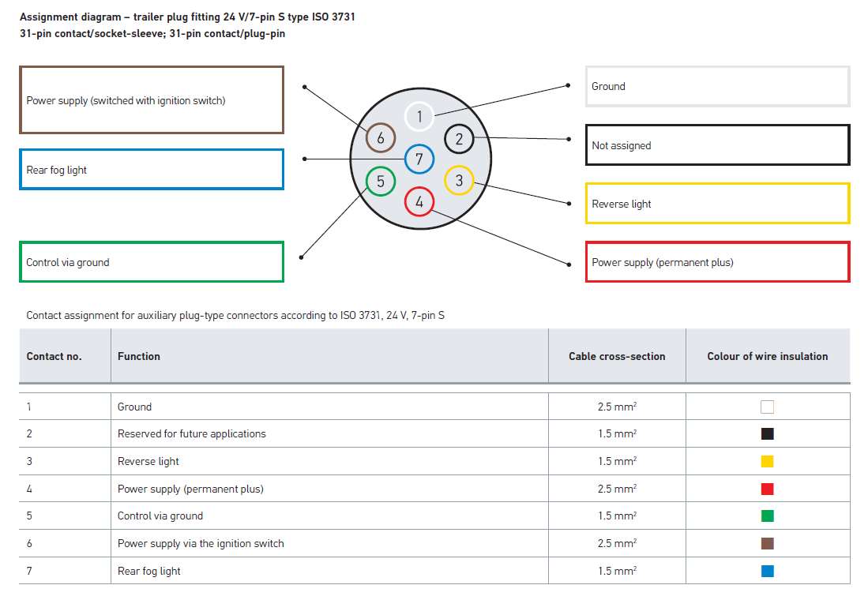Click the blue wire colour swatch
Image resolution: width=868 pixels, height=600 pixels.
click(x=767, y=571)
